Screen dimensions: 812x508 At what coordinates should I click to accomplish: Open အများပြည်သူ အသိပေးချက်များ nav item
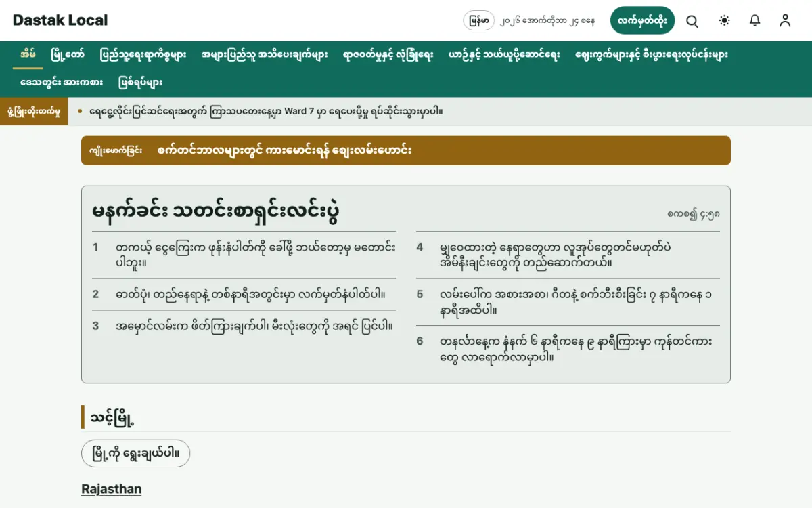265,55
